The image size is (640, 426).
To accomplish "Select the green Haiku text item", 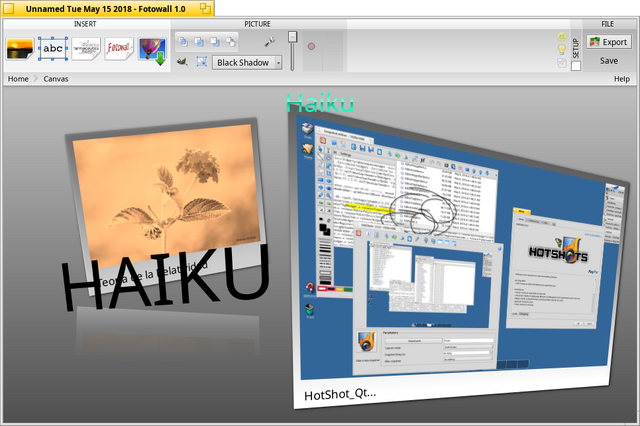I will pos(320,103).
